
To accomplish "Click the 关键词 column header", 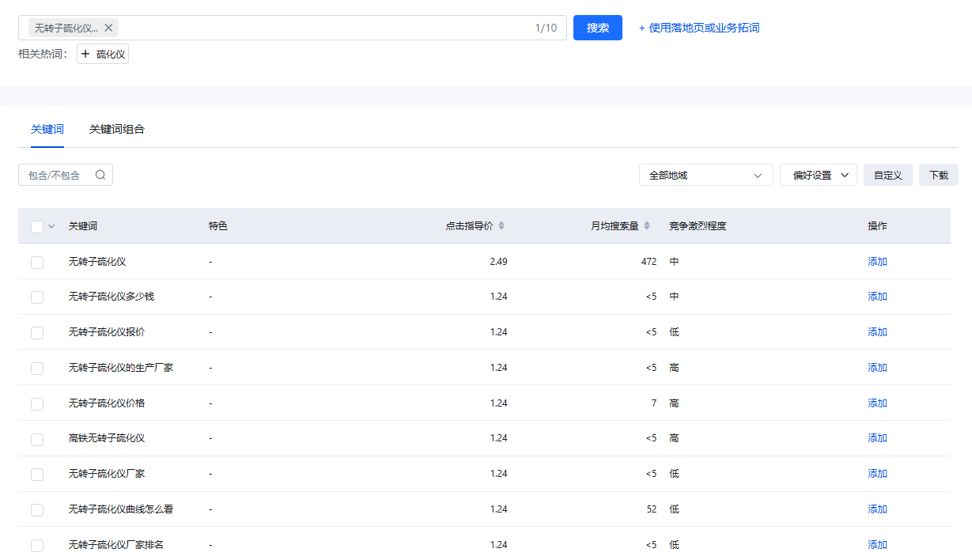I will [x=83, y=225].
